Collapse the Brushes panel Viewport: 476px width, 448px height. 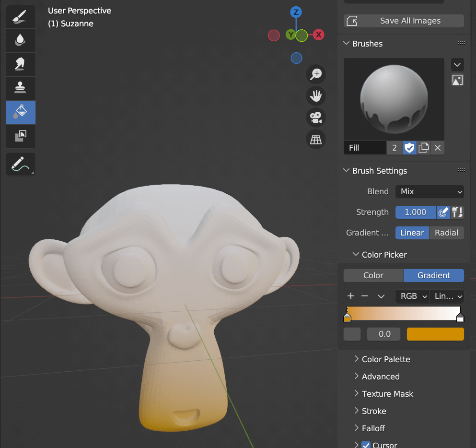pyautogui.click(x=347, y=44)
